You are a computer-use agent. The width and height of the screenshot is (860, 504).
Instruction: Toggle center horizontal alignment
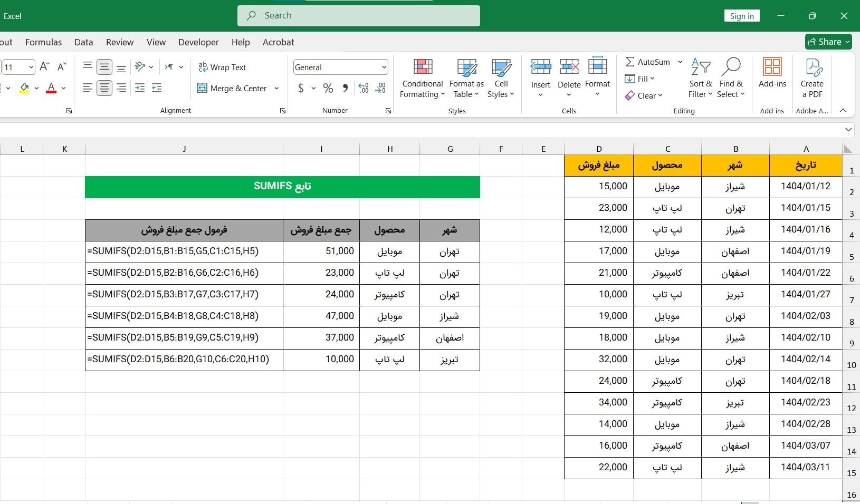(104, 88)
